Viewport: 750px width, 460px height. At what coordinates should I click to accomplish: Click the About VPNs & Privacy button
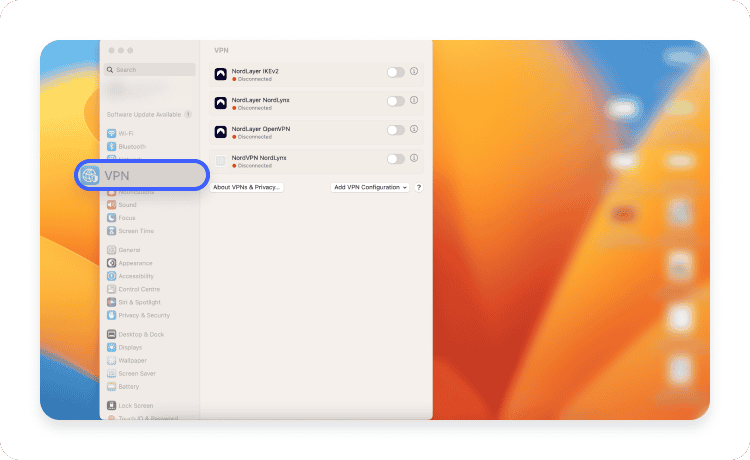247,187
